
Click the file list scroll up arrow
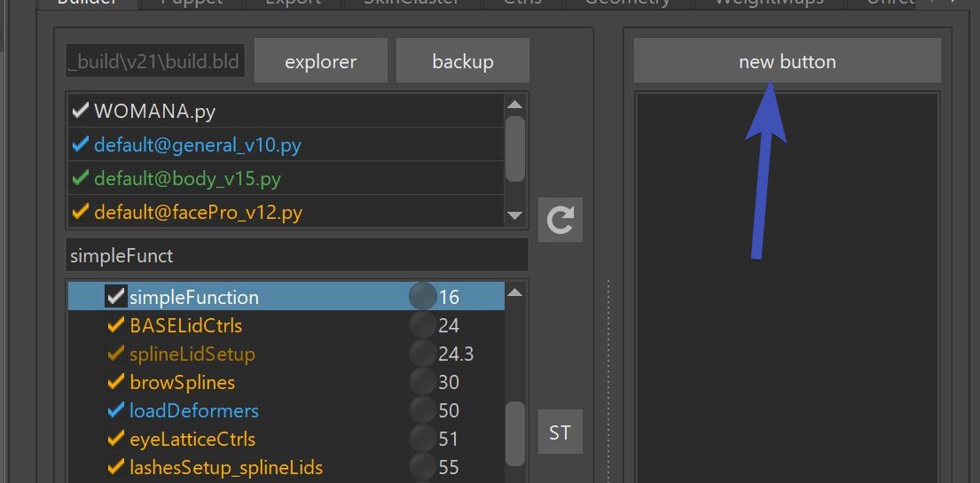514,105
